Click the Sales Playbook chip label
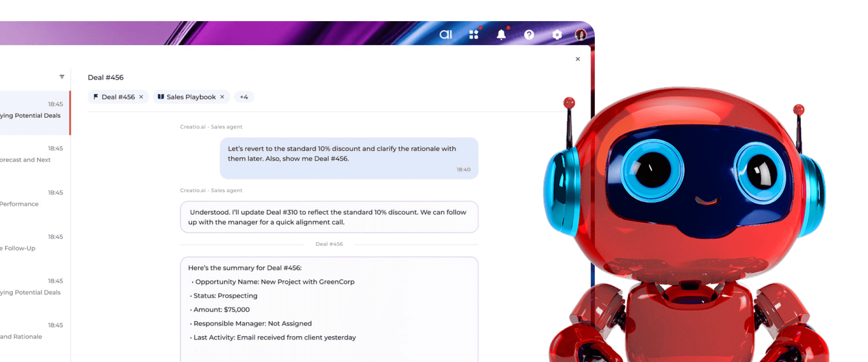 click(191, 97)
